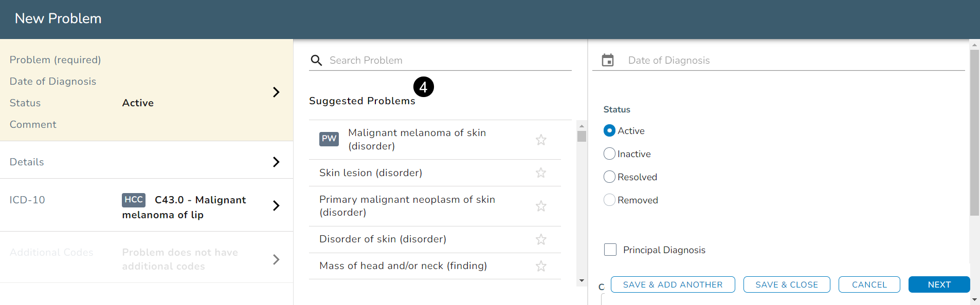The height and width of the screenshot is (305, 980).
Task: Click the calendar icon for diagnosis date
Action: 608,61
